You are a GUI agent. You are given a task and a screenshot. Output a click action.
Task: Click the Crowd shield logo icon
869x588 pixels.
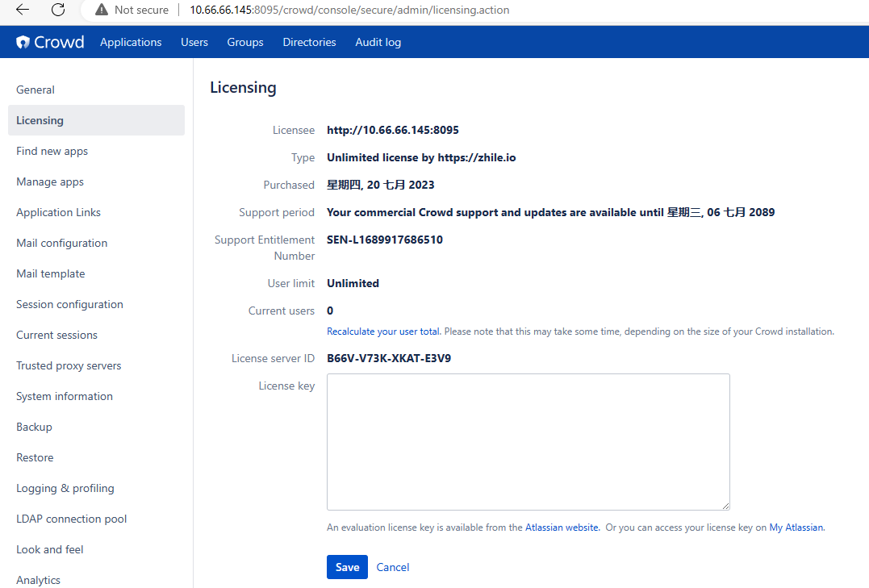coord(25,41)
